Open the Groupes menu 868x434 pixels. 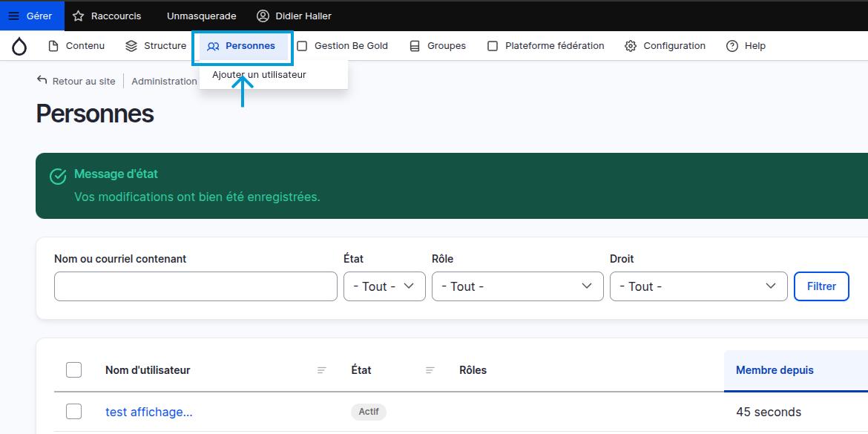(x=438, y=46)
